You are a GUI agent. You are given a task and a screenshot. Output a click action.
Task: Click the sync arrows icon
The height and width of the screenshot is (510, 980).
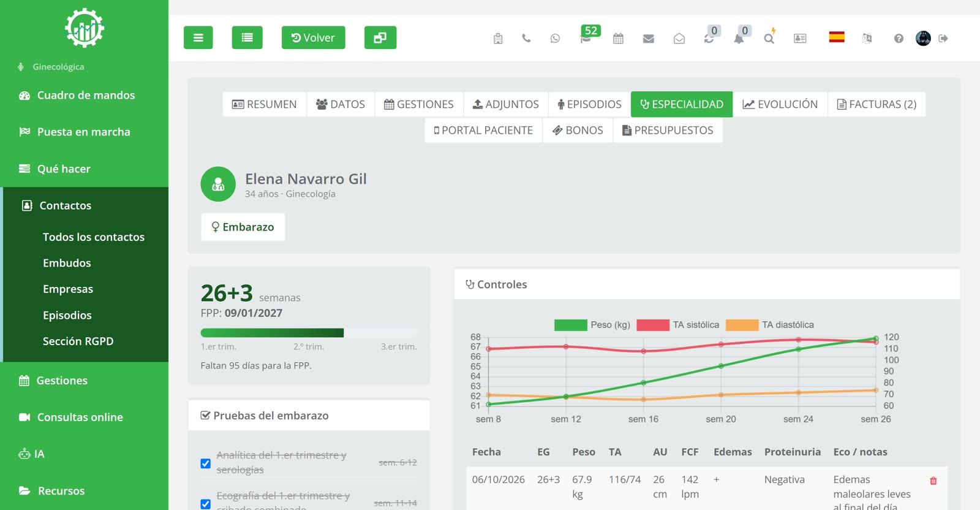[709, 38]
